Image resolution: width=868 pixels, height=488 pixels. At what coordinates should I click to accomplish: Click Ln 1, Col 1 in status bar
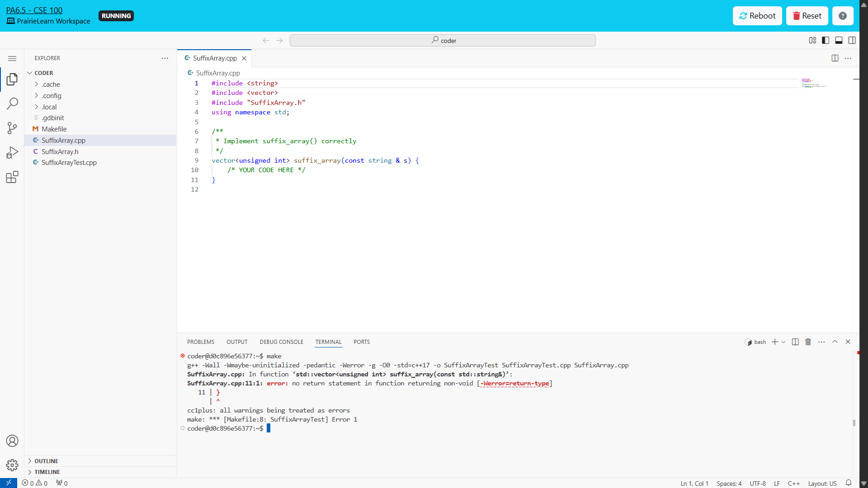click(694, 483)
